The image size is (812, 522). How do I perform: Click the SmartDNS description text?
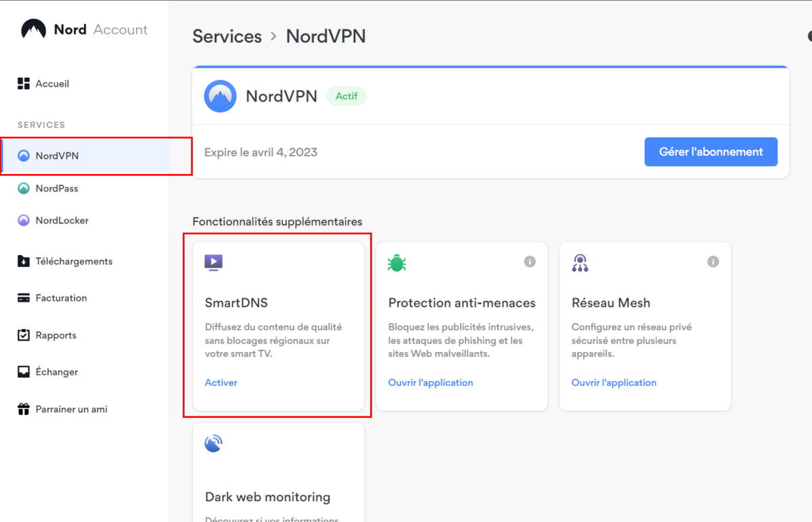273,341
